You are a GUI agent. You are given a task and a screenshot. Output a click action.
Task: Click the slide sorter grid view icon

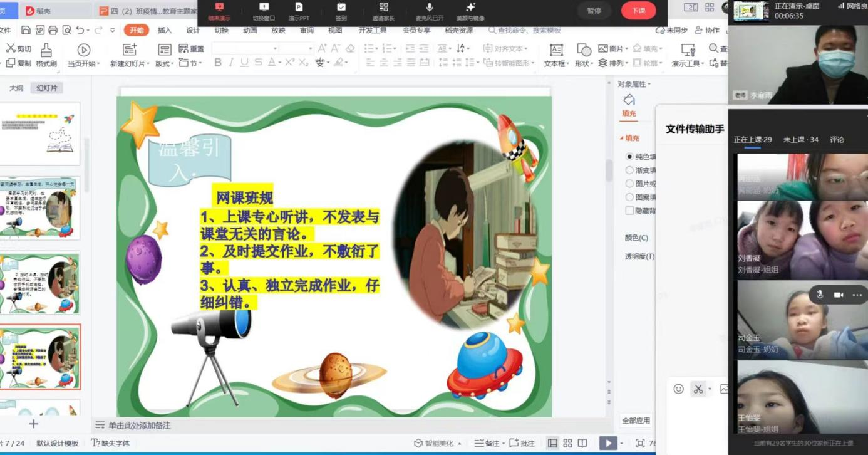(x=567, y=443)
